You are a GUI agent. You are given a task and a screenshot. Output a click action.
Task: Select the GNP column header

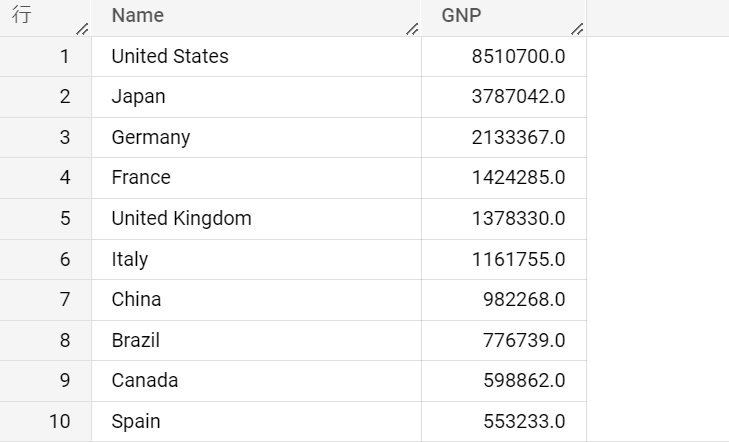pos(504,18)
